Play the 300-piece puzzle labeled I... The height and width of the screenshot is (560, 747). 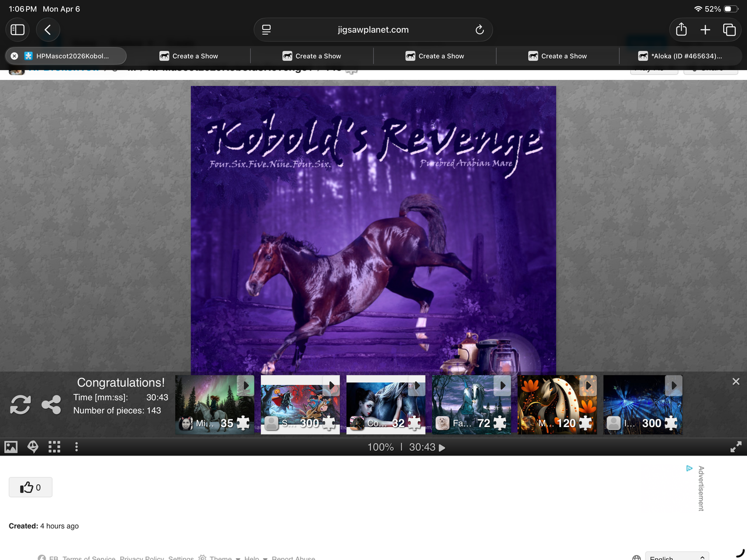point(643,405)
